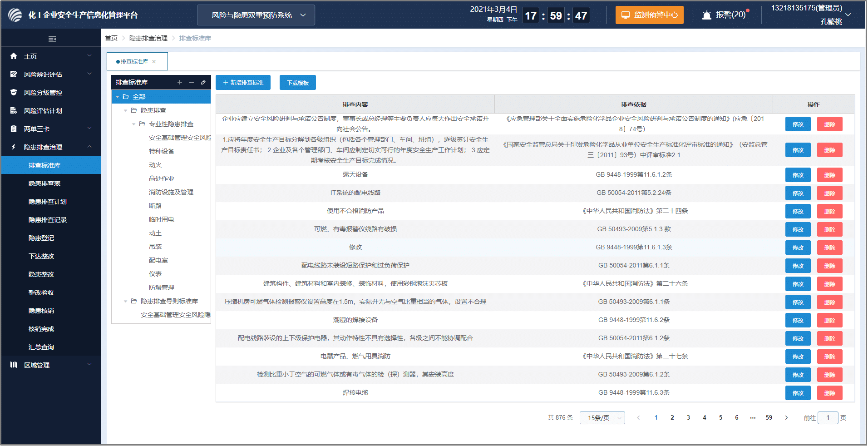Click 修改 for the 焊接电缆 row
The image size is (868, 446).
[798, 393]
